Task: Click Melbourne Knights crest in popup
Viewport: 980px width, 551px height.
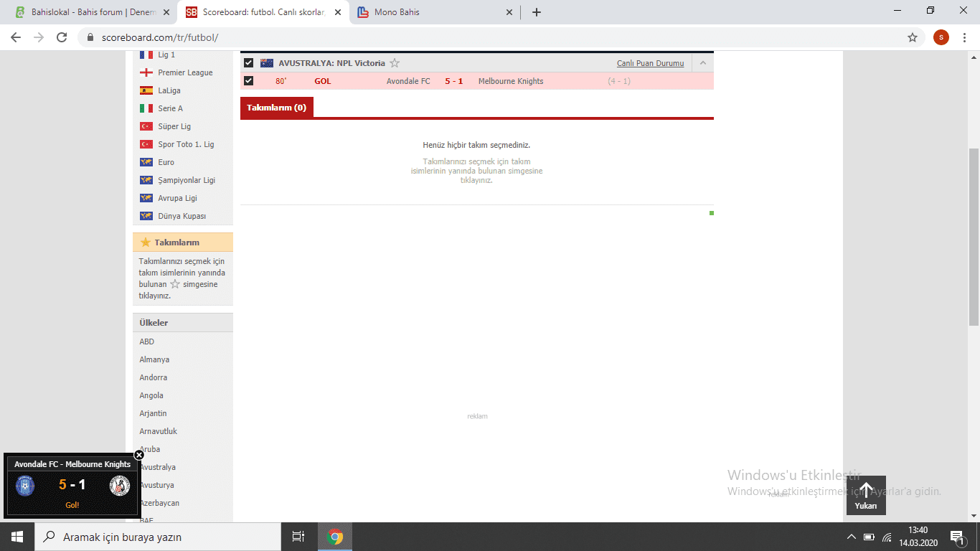Action: click(120, 486)
